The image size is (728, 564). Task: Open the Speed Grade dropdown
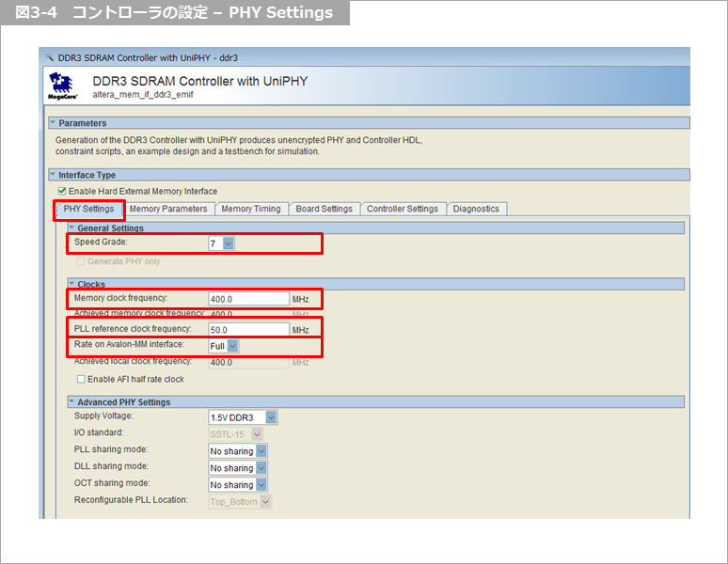221,243
